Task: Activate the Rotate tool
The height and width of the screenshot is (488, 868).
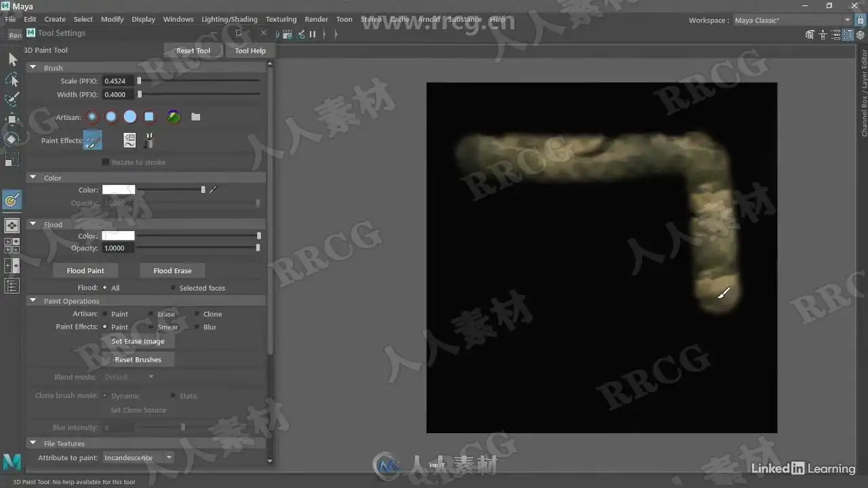Action: [12, 139]
